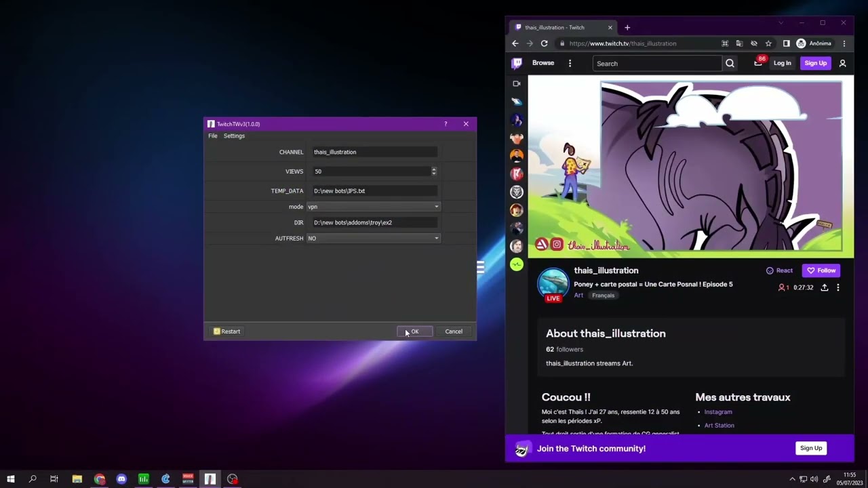Click CHANNEL input field
The height and width of the screenshot is (488, 868).
point(374,152)
